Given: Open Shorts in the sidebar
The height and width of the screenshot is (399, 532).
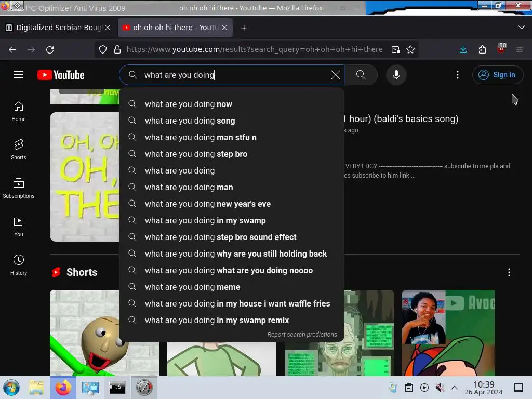Looking at the screenshot, I should pyautogui.click(x=19, y=150).
